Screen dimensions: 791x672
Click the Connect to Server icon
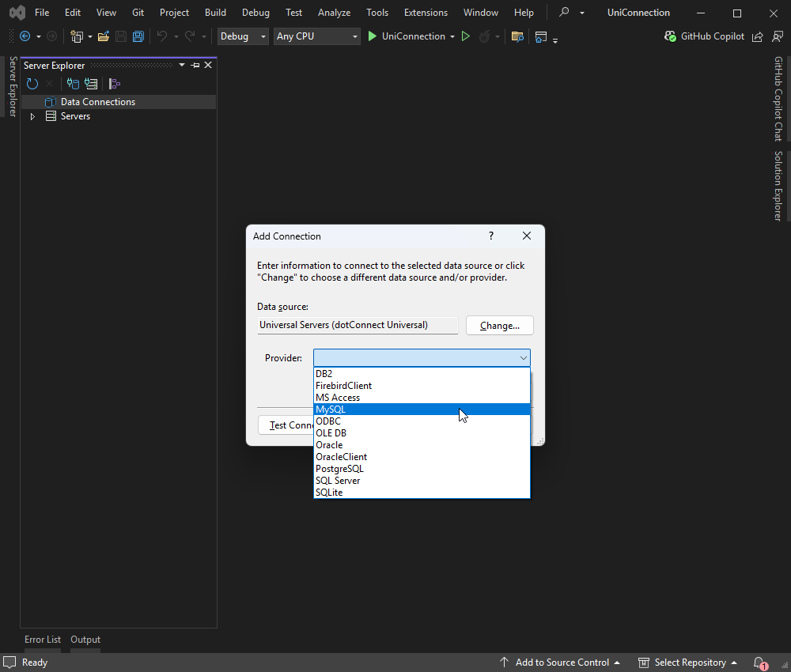point(91,84)
